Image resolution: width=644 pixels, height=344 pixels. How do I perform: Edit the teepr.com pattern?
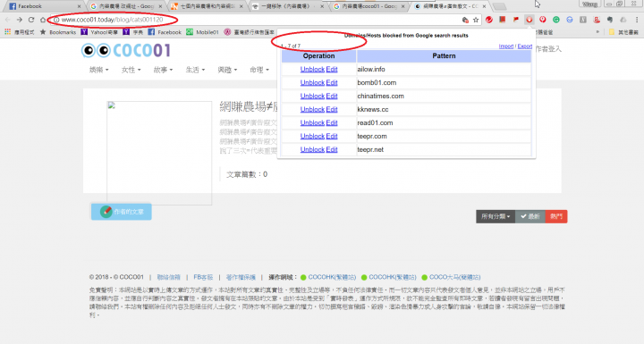[332, 136]
